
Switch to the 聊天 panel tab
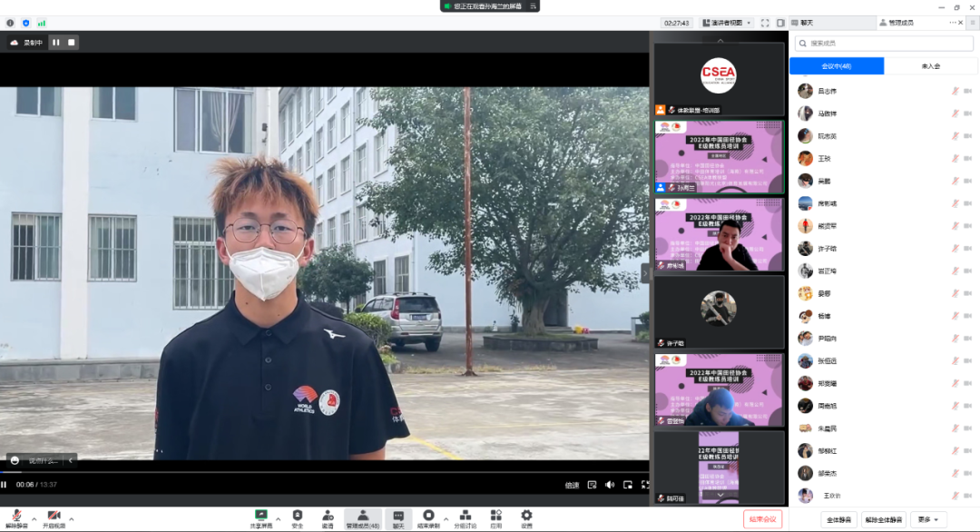pos(808,23)
